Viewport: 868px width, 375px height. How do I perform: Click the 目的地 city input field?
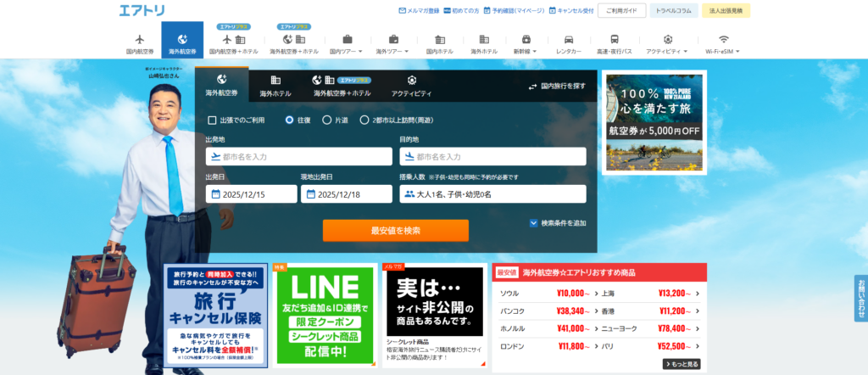492,156
